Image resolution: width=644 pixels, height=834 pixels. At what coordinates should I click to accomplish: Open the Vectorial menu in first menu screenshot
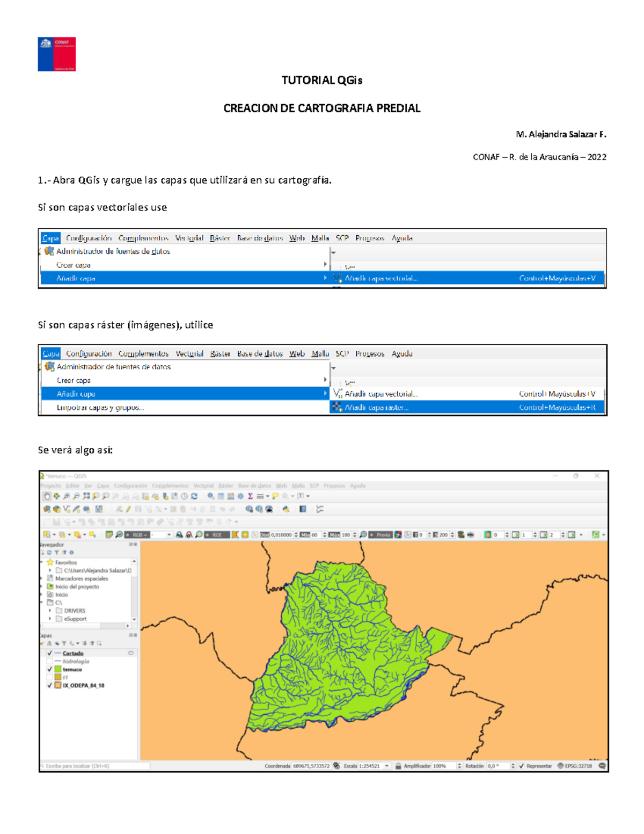(189, 238)
